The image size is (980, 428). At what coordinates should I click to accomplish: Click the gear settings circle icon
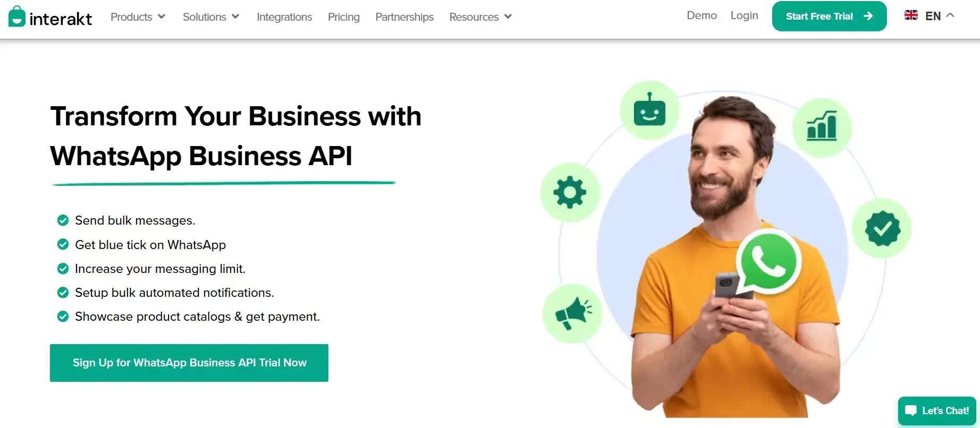(570, 192)
